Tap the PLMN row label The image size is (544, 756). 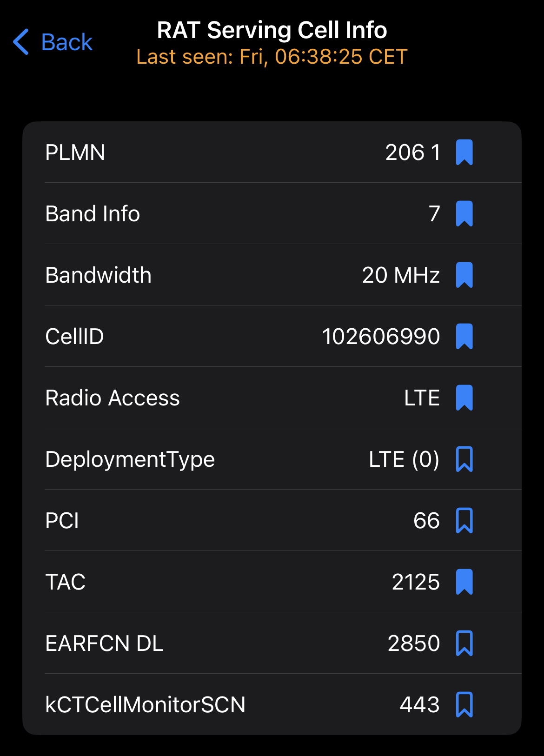tap(75, 153)
